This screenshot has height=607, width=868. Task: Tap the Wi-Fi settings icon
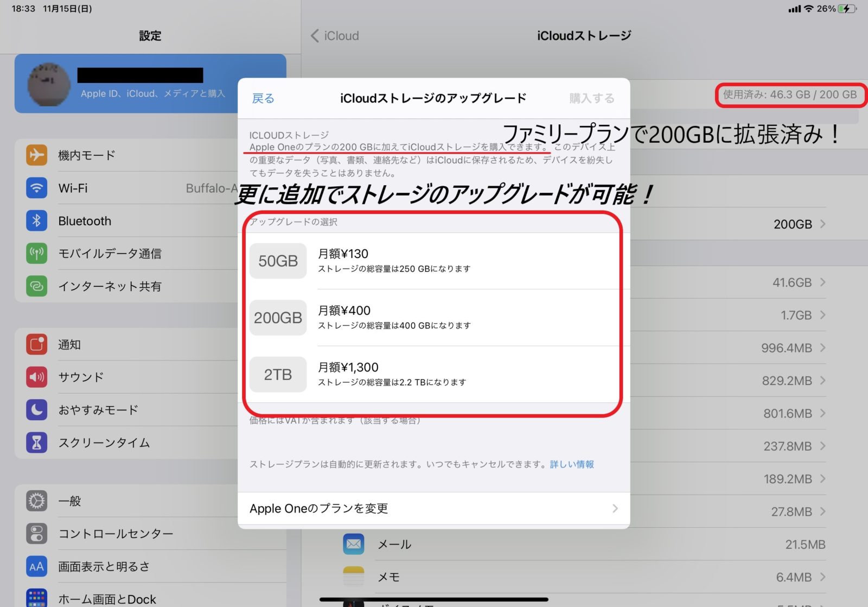point(36,188)
